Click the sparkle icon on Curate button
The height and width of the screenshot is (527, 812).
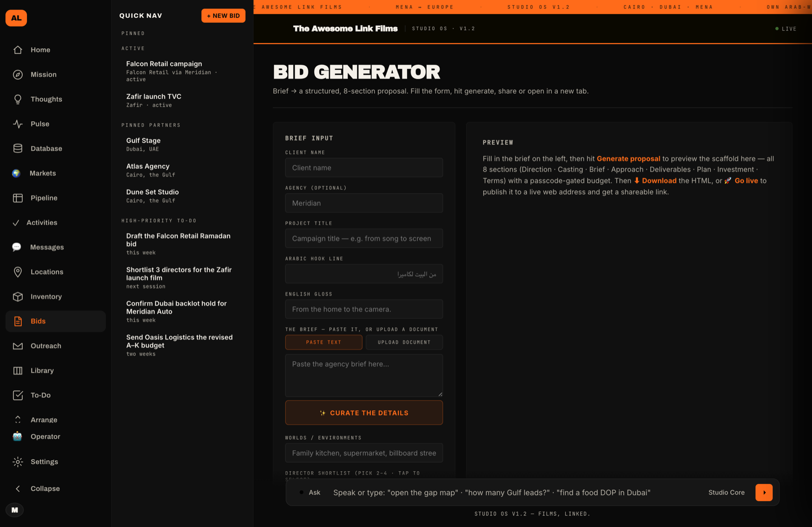click(x=323, y=413)
